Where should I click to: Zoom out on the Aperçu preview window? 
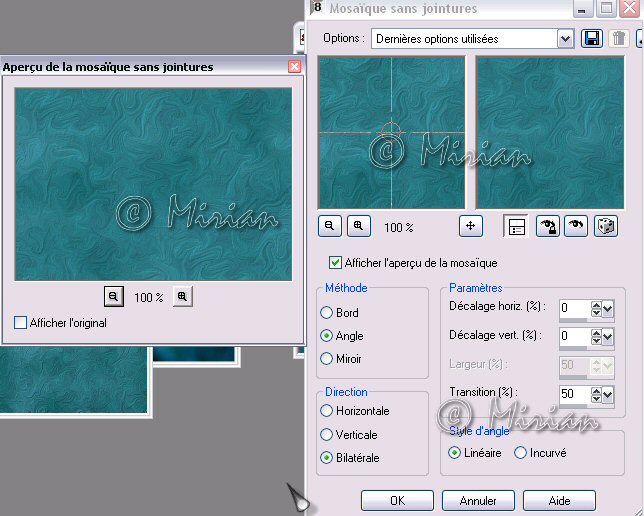114,297
